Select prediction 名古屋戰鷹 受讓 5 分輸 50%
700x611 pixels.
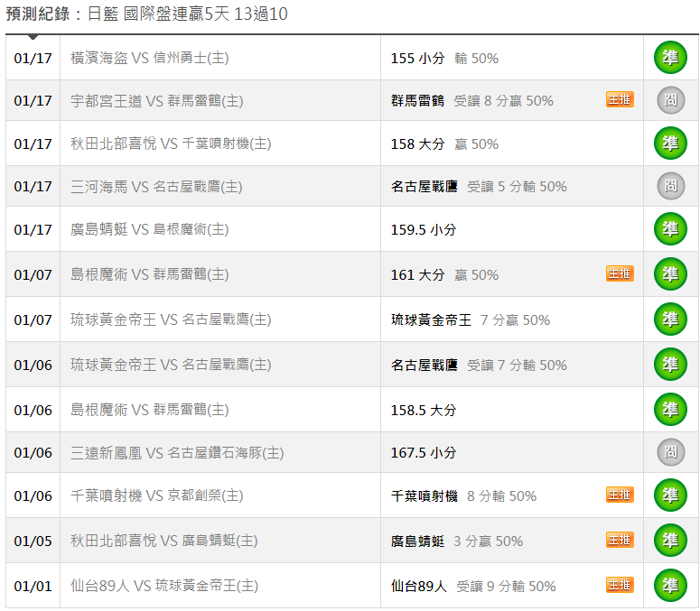pyautogui.click(x=479, y=187)
